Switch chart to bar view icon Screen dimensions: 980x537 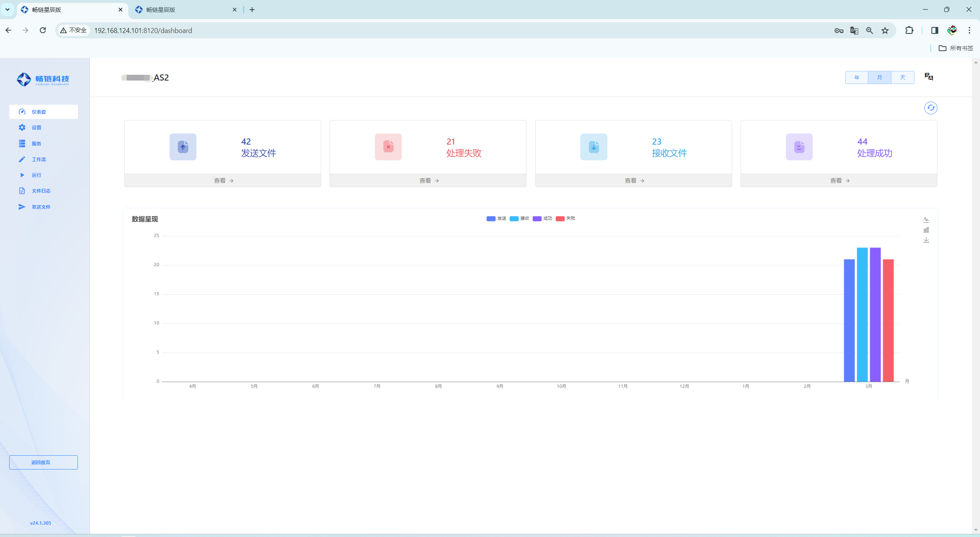point(926,230)
